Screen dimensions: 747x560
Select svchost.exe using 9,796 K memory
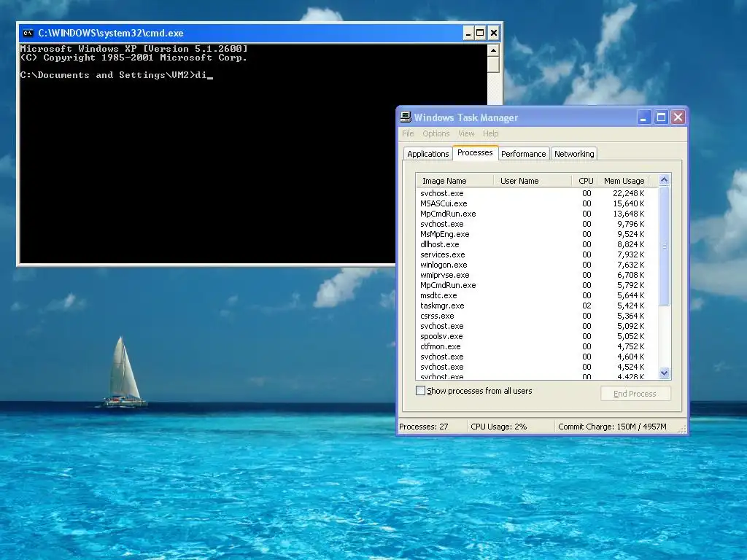pos(537,224)
